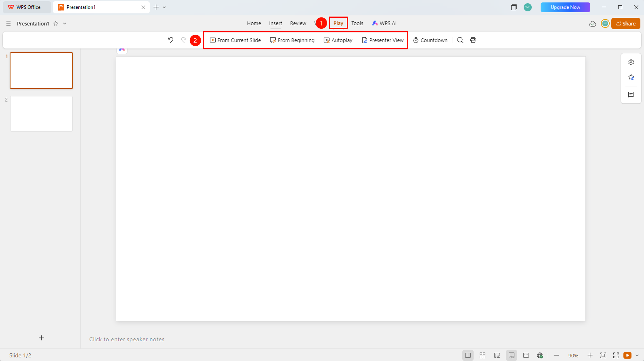Add a new slide with plus button

point(41,338)
